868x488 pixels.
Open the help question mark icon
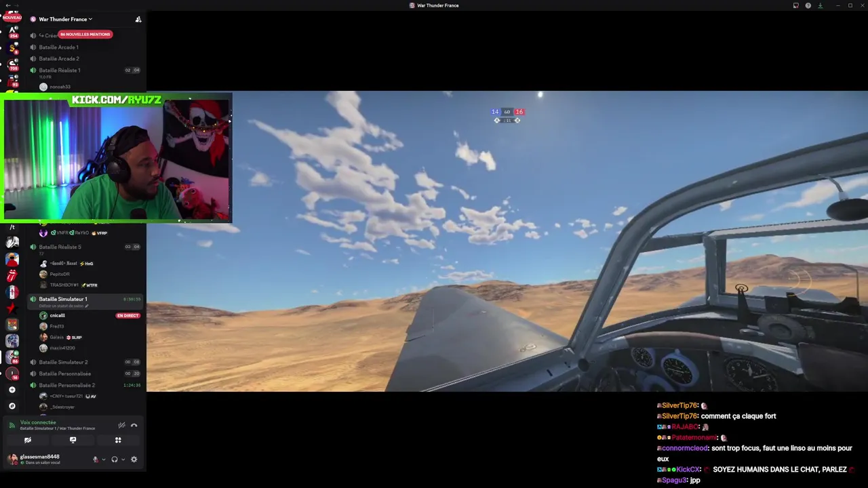[x=808, y=5]
